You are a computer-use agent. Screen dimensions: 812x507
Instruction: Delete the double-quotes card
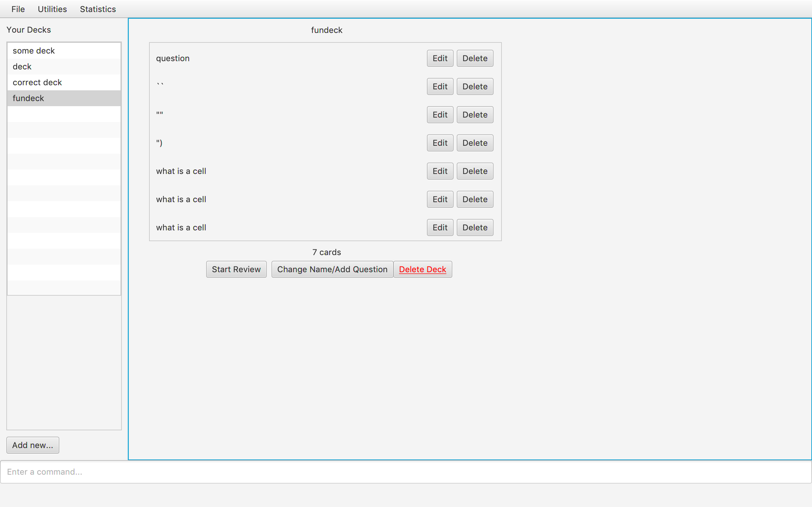(475, 115)
